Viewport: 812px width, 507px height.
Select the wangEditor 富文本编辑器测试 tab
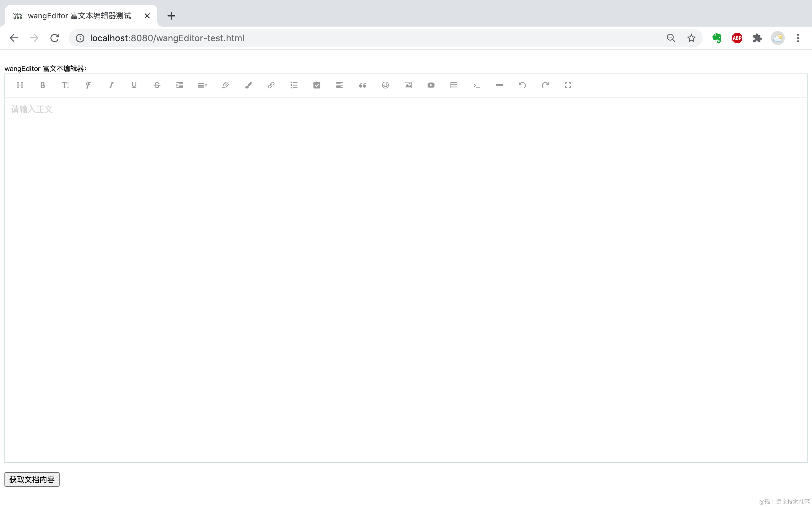click(79, 16)
